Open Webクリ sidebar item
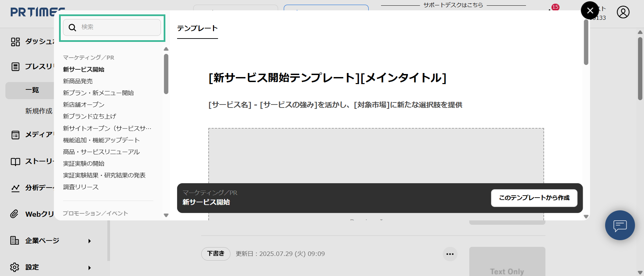Viewport: 644px width, 276px height. point(40,214)
